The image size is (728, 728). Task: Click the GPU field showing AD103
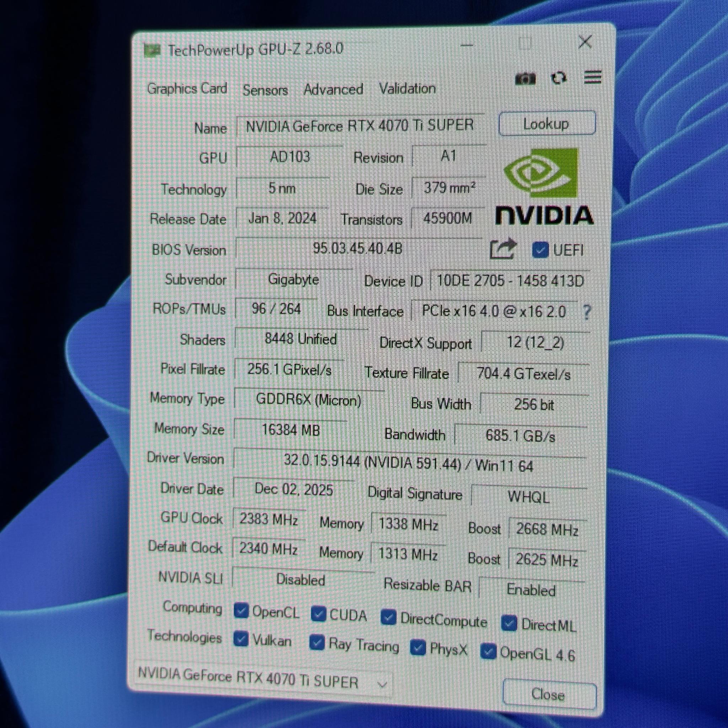tap(289, 156)
